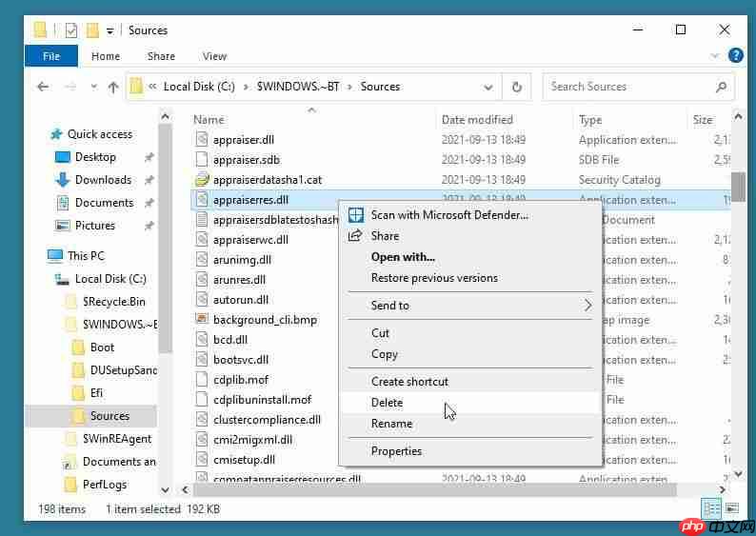Image resolution: width=756 pixels, height=536 pixels.
Task: Sort files by Type column
Action: pos(590,120)
